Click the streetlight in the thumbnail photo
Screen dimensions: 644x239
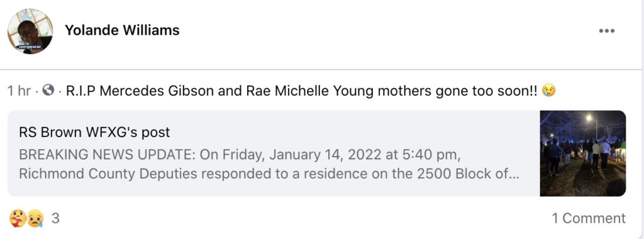[589, 118]
